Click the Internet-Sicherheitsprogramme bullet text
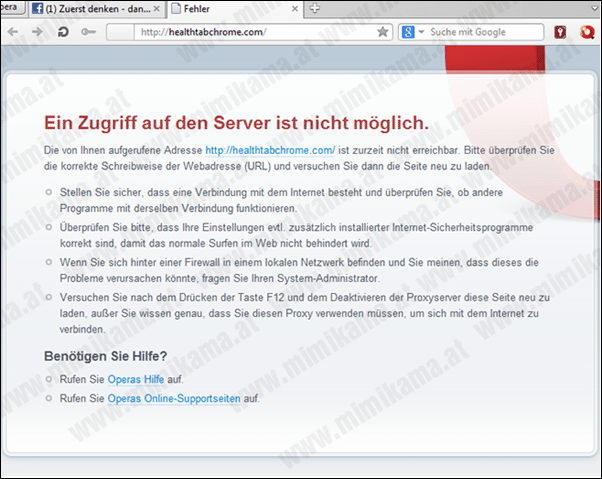This screenshot has width=602, height=479. pos(296,235)
